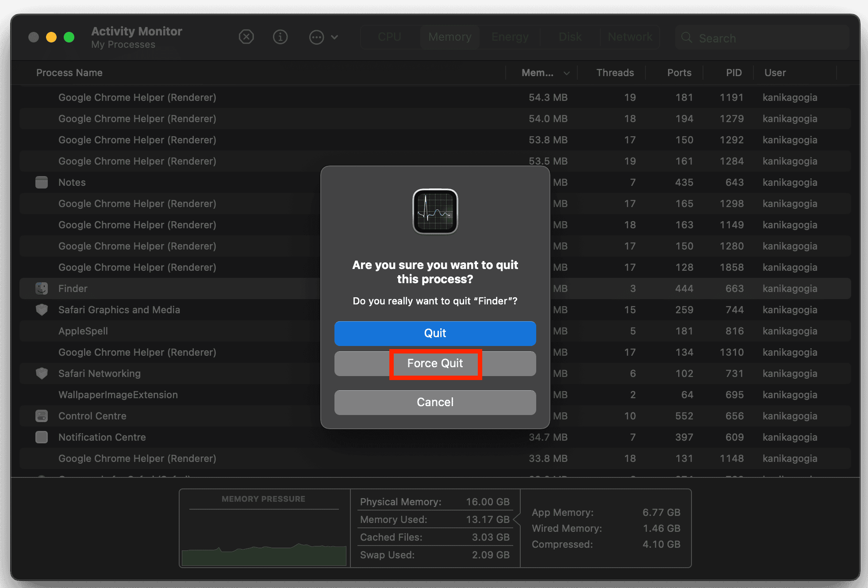This screenshot has height=588, width=868.
Task: Click the green full-screen window button
Action: (x=69, y=37)
